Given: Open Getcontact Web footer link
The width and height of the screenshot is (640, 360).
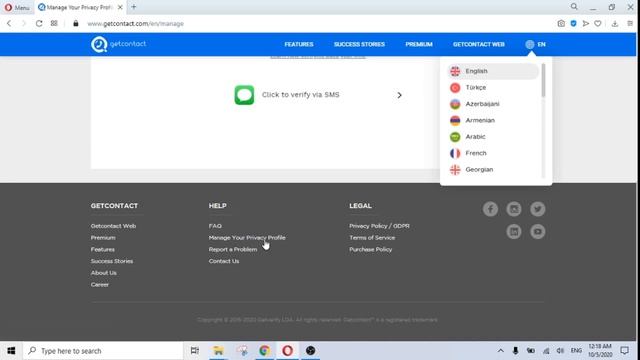Looking at the screenshot, I should click(113, 226).
